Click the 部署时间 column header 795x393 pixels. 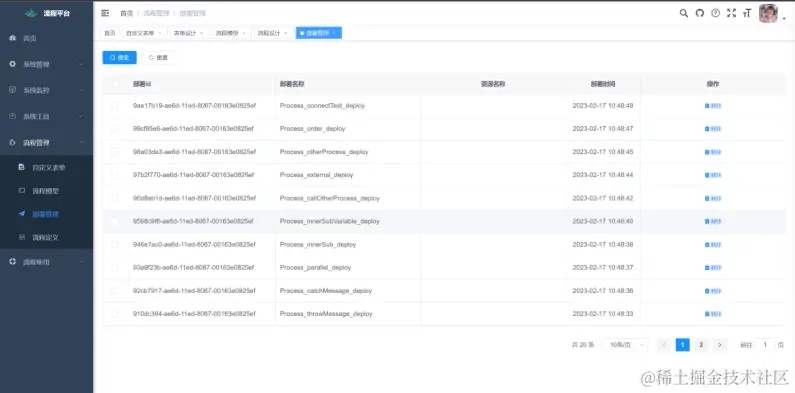[x=603, y=84]
